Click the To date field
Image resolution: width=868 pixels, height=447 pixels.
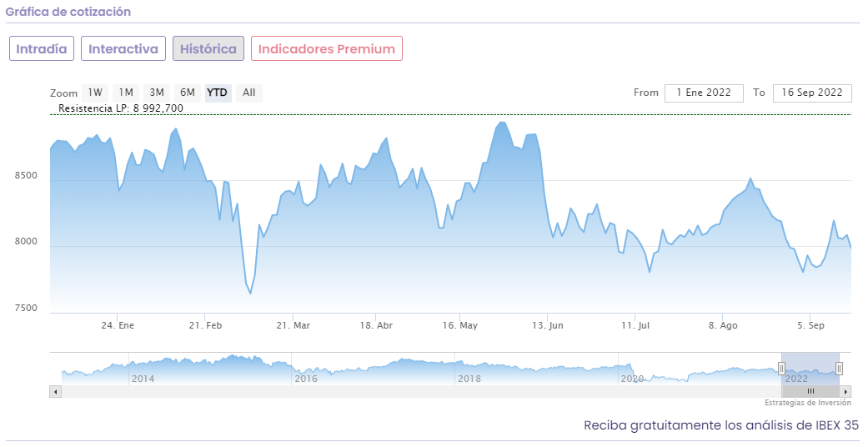[x=812, y=93]
